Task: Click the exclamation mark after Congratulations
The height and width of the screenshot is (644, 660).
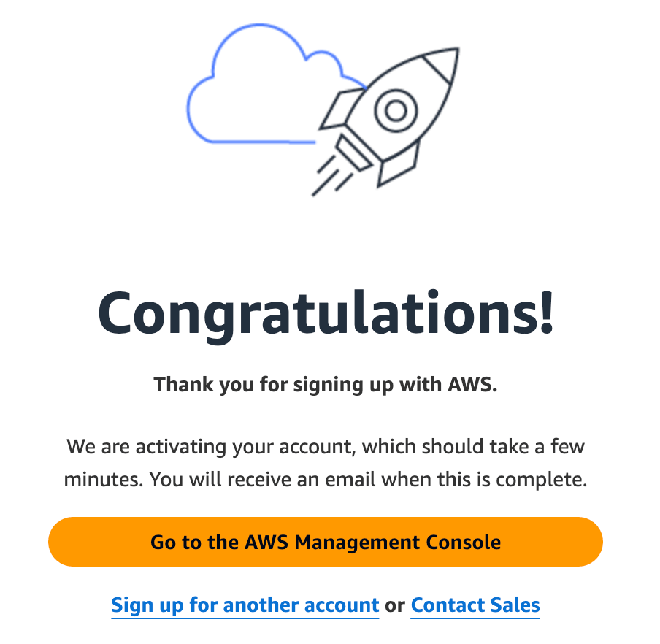Action: [x=547, y=312]
